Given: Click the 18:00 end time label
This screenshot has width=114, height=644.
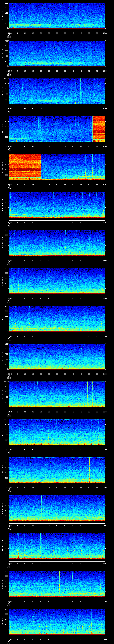Looking at the screenshot, I should 105,147.
